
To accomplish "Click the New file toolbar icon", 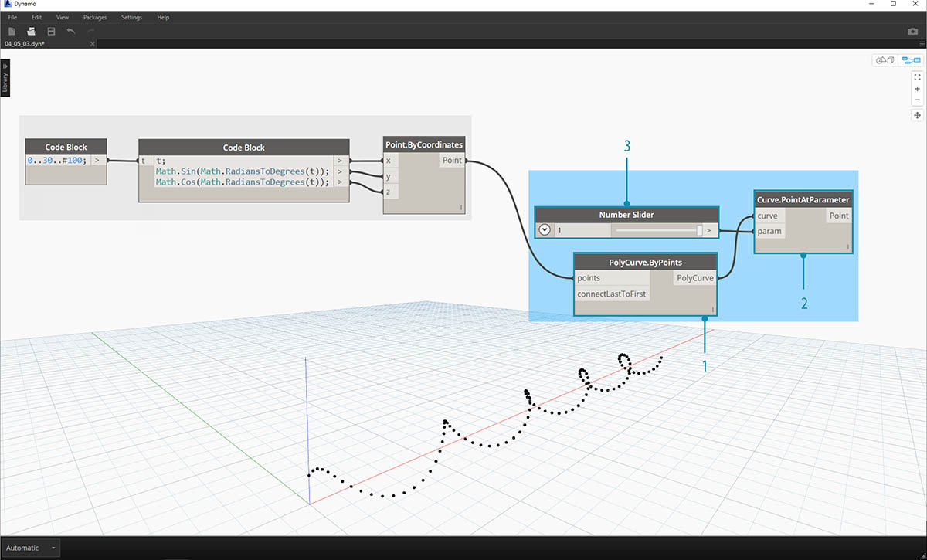I will (x=12, y=31).
